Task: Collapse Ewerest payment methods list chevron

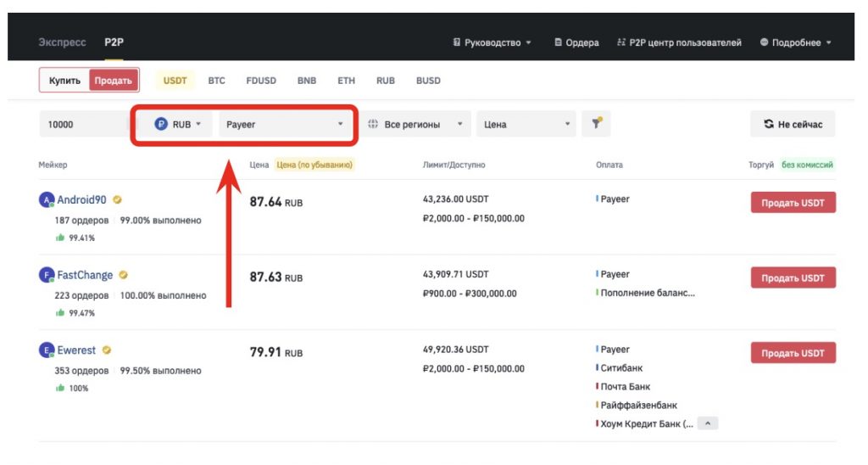Action: click(708, 424)
